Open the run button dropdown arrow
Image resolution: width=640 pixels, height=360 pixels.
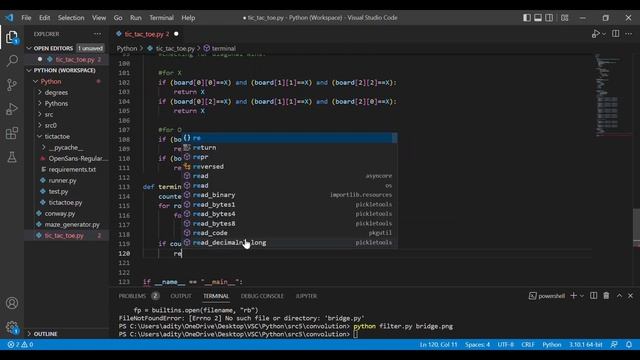[604, 34]
